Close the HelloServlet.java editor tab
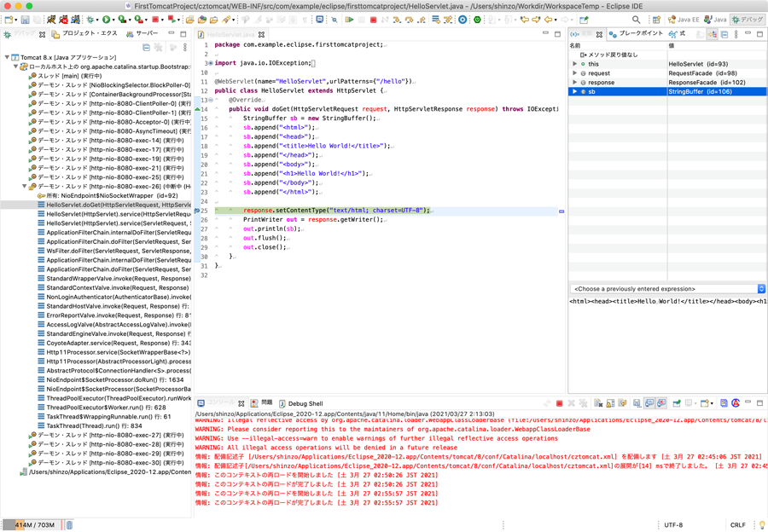 pyautogui.click(x=262, y=35)
